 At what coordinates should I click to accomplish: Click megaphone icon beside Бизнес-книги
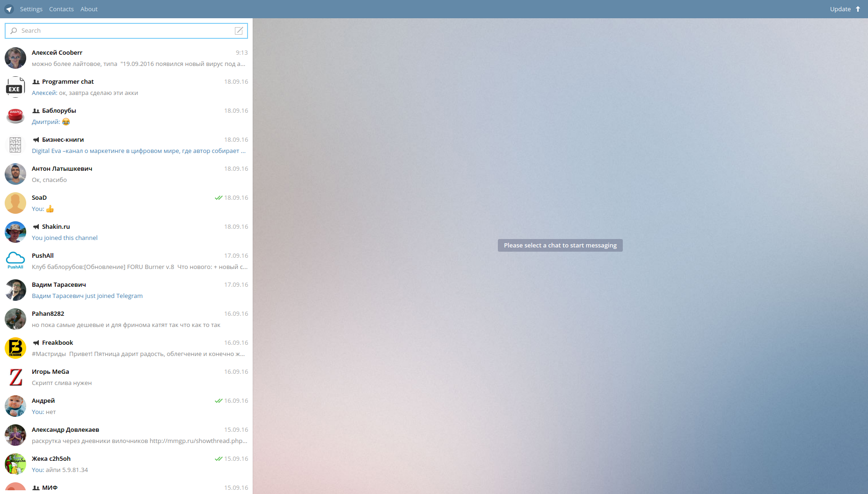pos(36,140)
